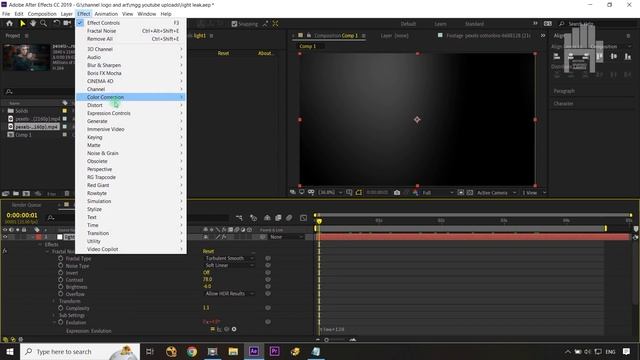640x360 pixels.
Task: Open the graph editor icon
Action: tap(303, 218)
